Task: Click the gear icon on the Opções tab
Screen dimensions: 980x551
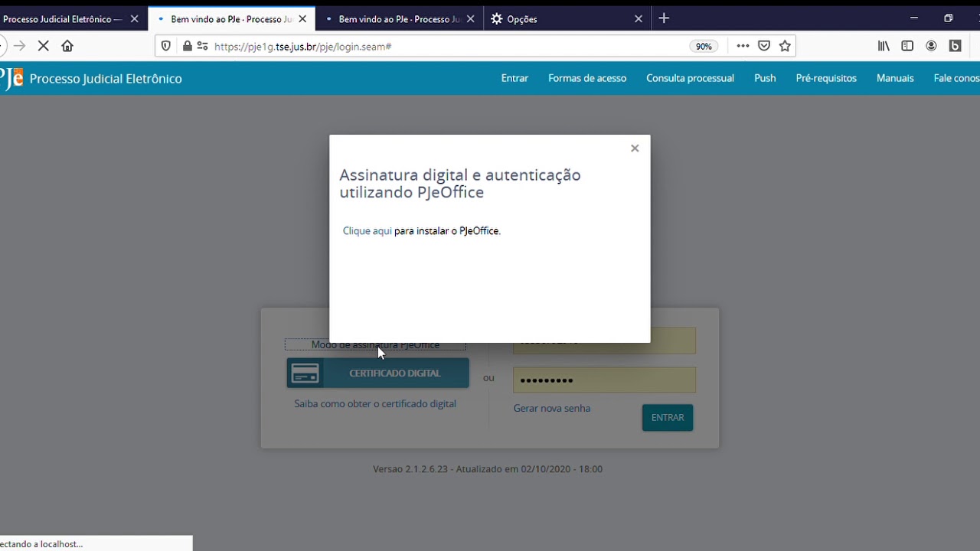Action: coord(497,19)
